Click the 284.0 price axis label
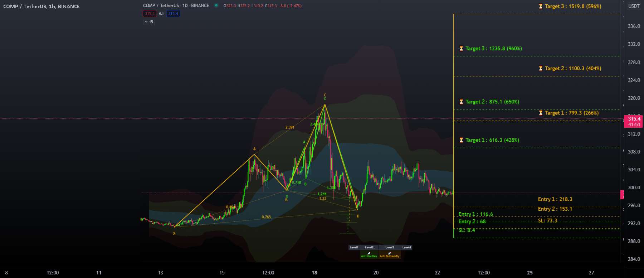644x278 pixels. (634, 259)
